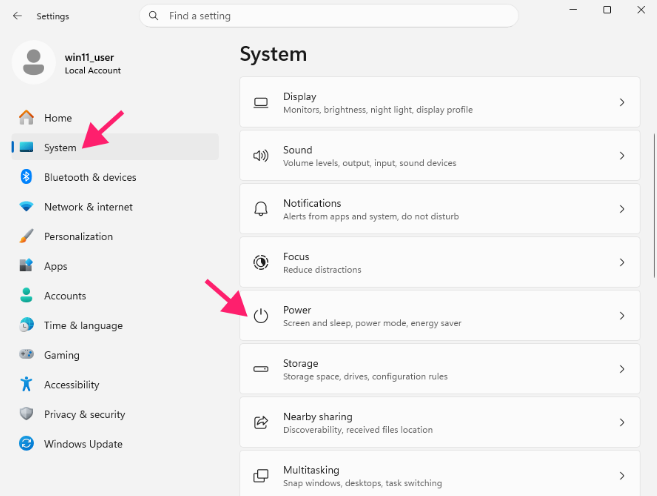
Task: Click the user profile avatar
Action: click(x=34, y=62)
